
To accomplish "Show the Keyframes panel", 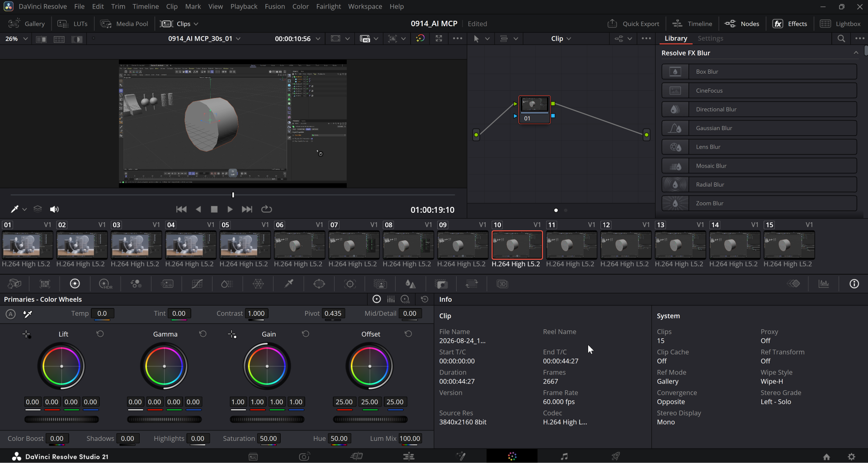I will click(x=794, y=284).
